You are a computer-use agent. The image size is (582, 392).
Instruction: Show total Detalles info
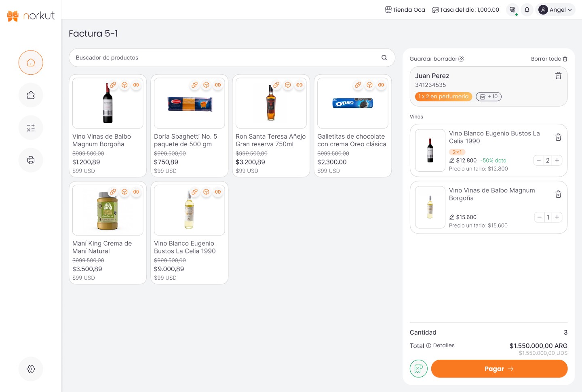[x=441, y=346]
